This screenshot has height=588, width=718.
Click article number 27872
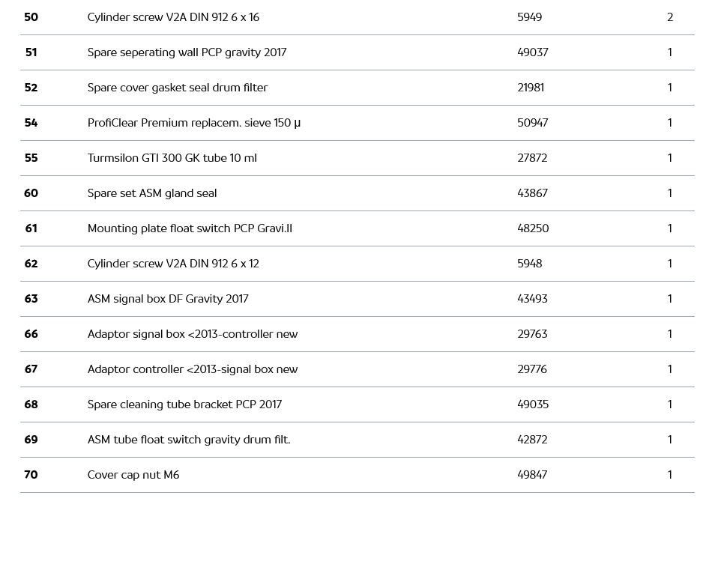tap(532, 158)
